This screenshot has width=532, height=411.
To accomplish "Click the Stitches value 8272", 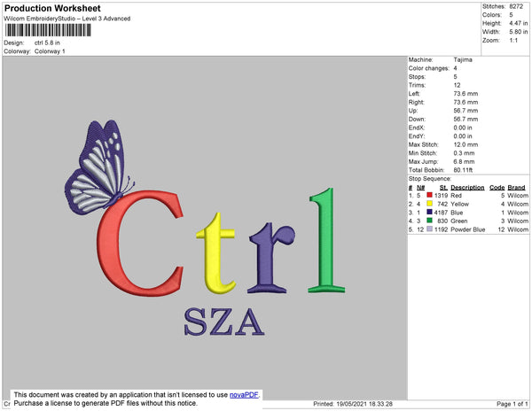I will click(x=516, y=6).
